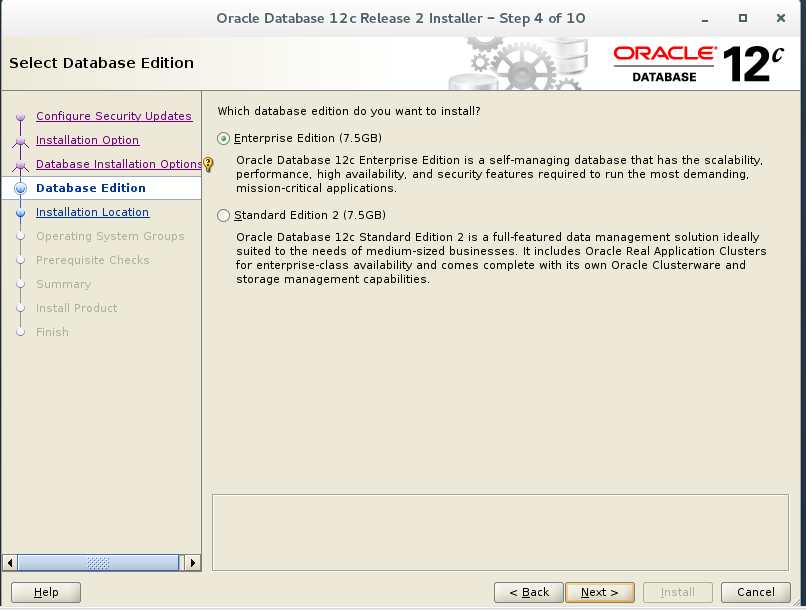
Task: Click 'Which database edition' question text
Action: pos(349,111)
